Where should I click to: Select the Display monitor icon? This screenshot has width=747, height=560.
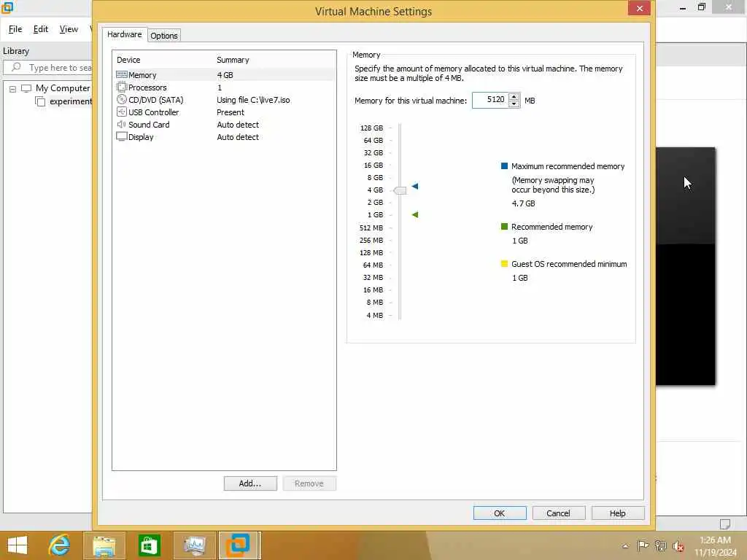click(122, 136)
